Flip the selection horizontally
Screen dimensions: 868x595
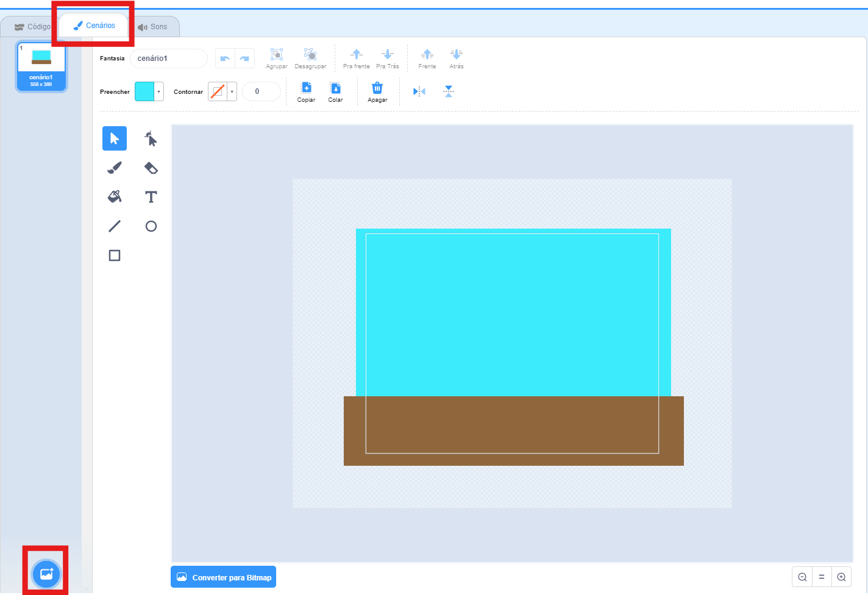(x=419, y=91)
